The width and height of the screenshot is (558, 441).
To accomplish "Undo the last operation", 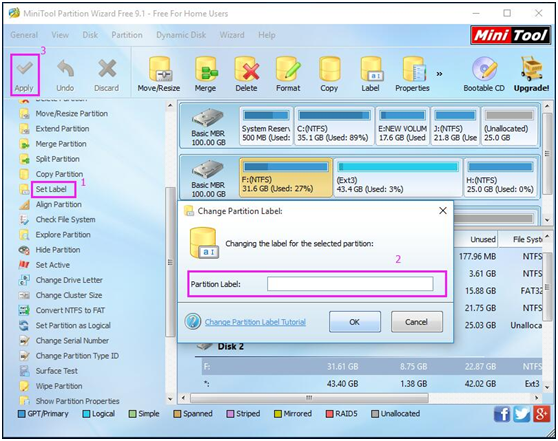I will pyautogui.click(x=65, y=75).
